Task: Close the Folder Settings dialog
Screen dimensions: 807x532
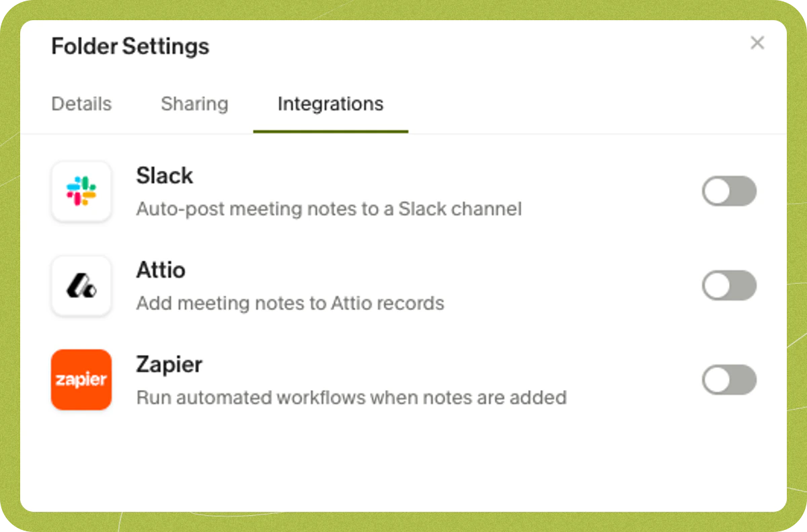Action: click(757, 42)
